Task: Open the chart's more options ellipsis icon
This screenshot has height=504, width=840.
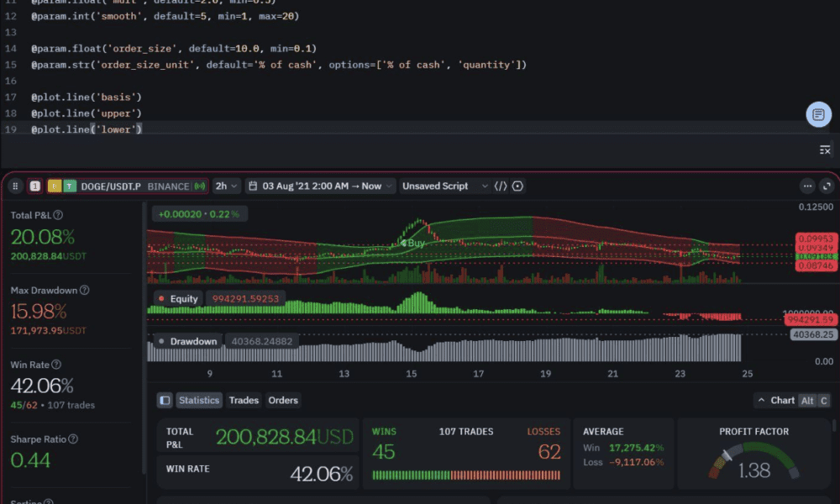Action: pyautogui.click(x=807, y=186)
